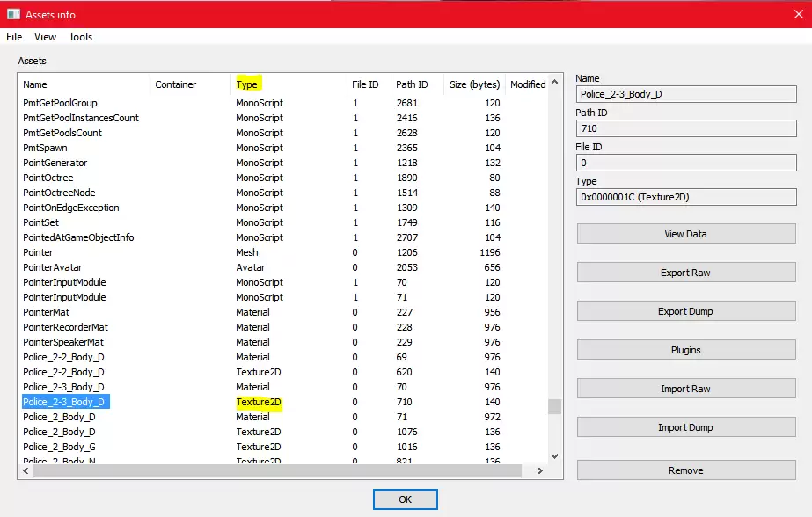Sort by the Container column header
The width and height of the screenshot is (812, 517).
[x=190, y=84]
